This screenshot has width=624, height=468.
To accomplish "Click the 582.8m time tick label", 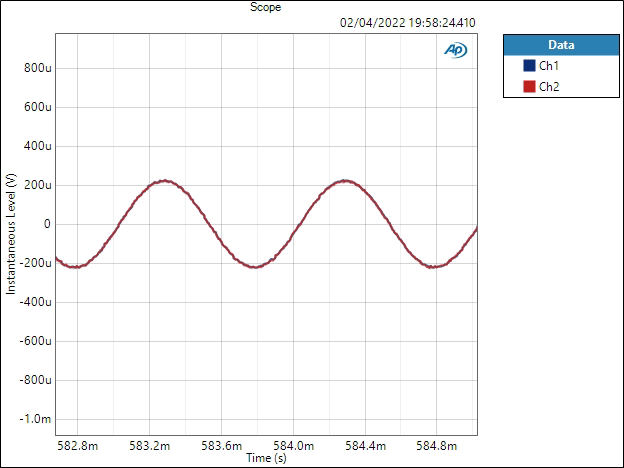I will pyautogui.click(x=78, y=446).
